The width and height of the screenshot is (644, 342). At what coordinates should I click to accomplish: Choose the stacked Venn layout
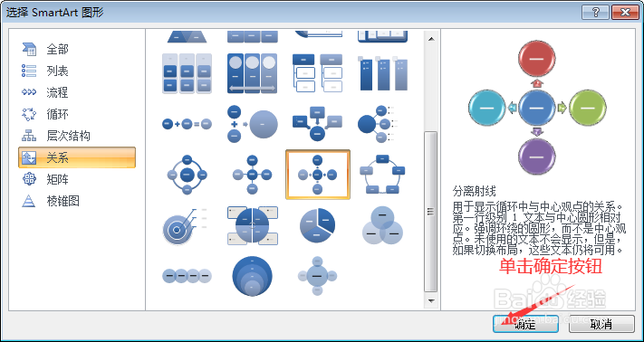pos(252,276)
